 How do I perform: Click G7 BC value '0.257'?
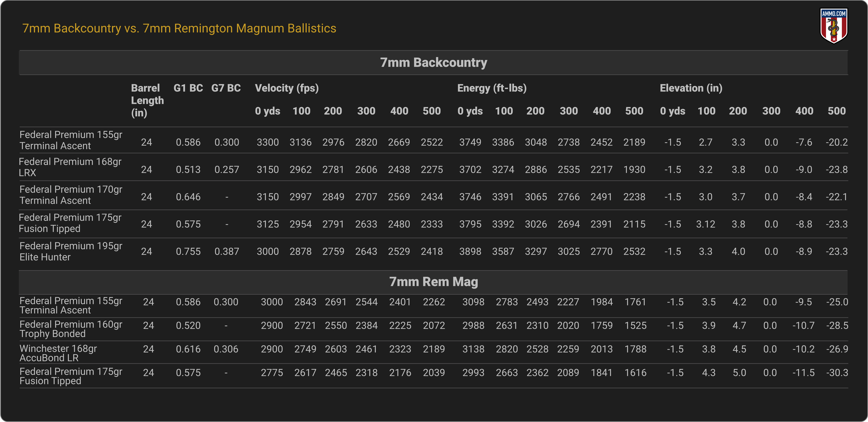[x=227, y=170]
